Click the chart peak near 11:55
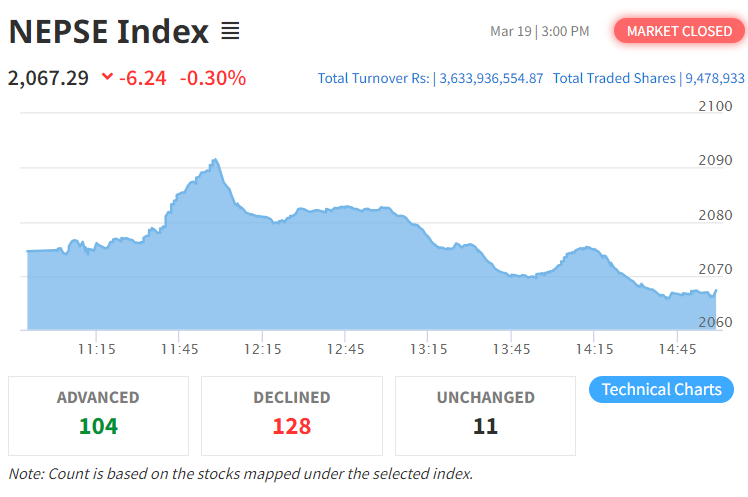 [214, 160]
